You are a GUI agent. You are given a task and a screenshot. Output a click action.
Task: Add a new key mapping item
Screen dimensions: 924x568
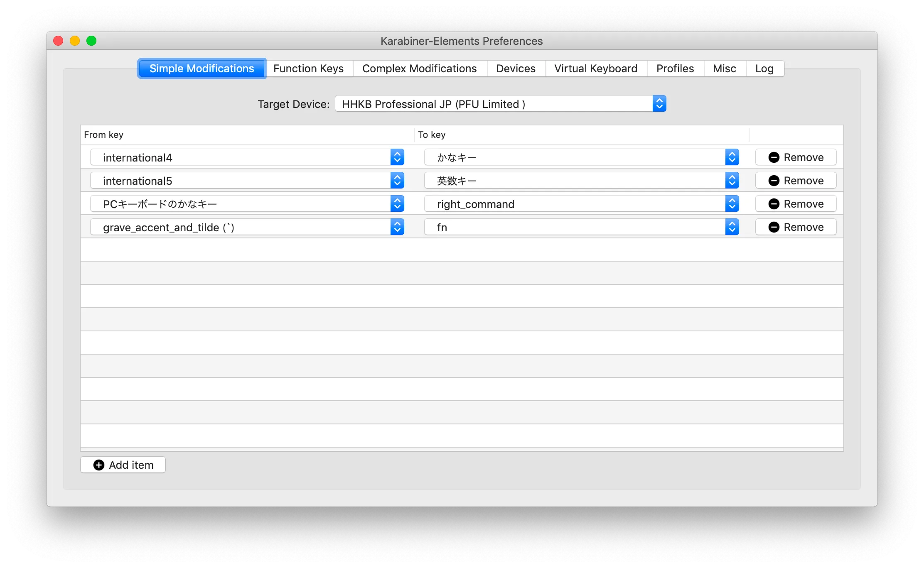point(123,465)
